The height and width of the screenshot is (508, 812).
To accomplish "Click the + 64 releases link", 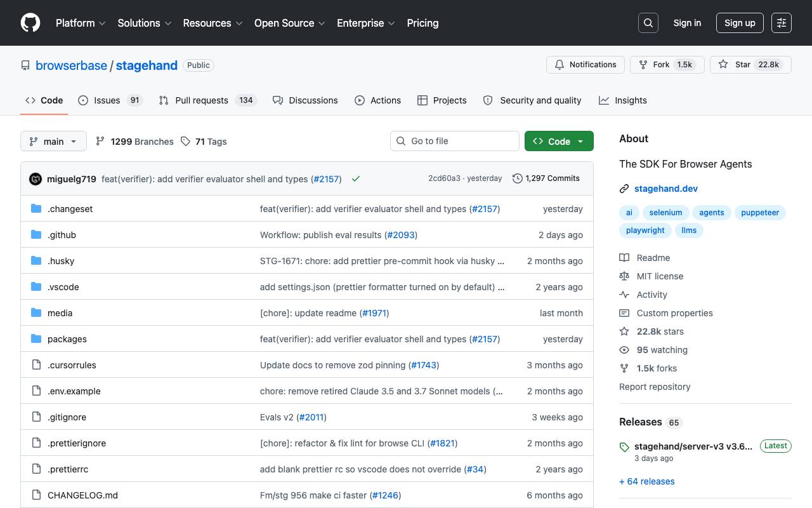I will click(x=647, y=481).
